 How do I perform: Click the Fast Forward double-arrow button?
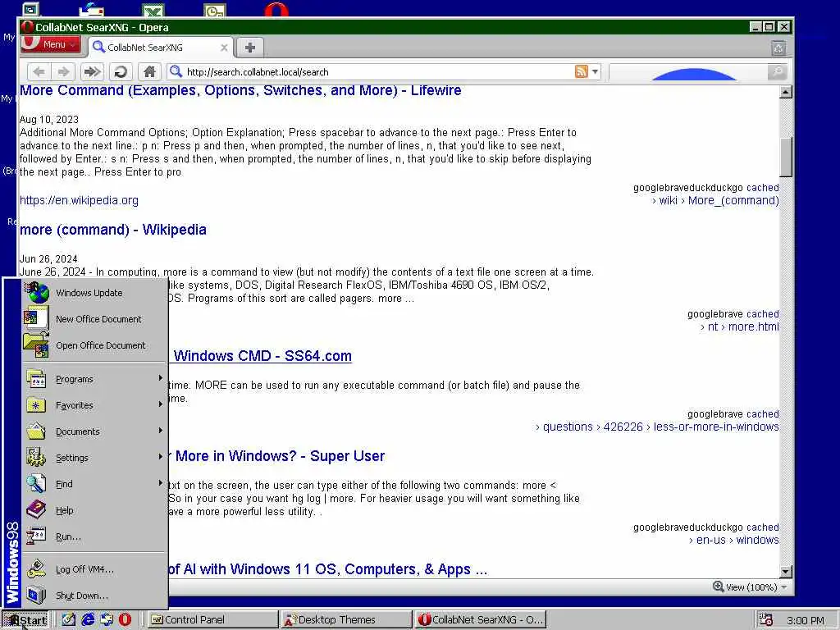point(92,72)
